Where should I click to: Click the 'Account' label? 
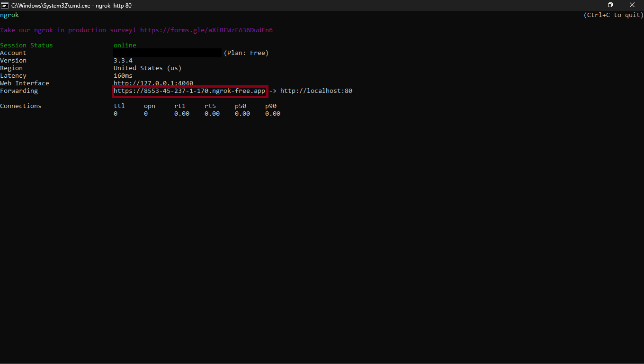click(x=13, y=53)
